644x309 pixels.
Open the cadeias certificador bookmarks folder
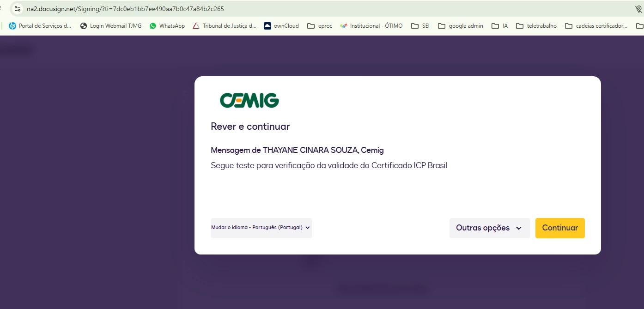[x=596, y=26]
